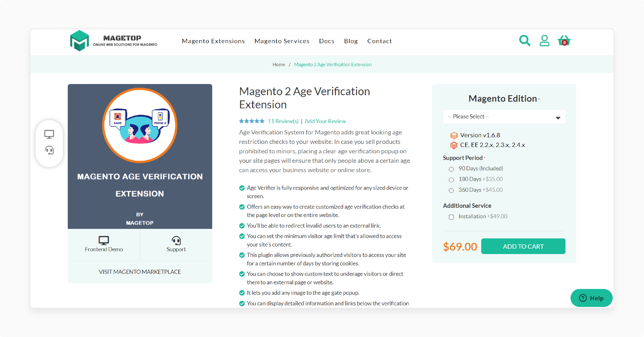Select 90 Days (Included) support period

click(x=451, y=169)
